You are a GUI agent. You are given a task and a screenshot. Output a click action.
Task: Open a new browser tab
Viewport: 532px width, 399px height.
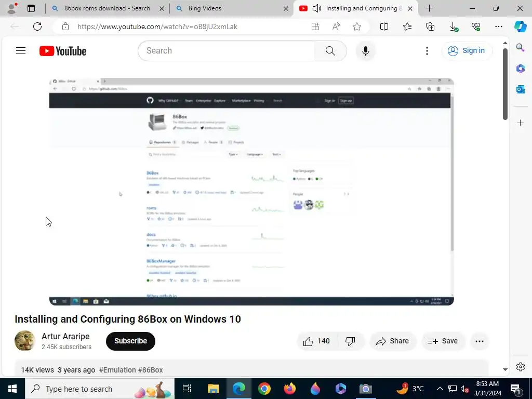(x=429, y=8)
